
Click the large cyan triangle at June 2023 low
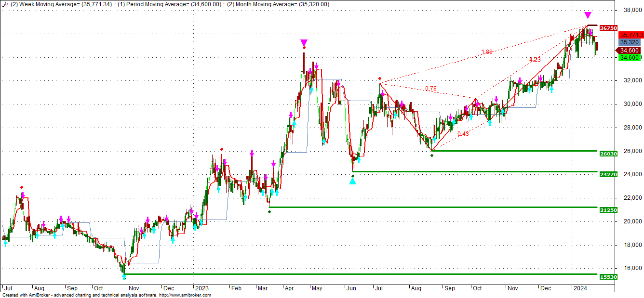(353, 181)
